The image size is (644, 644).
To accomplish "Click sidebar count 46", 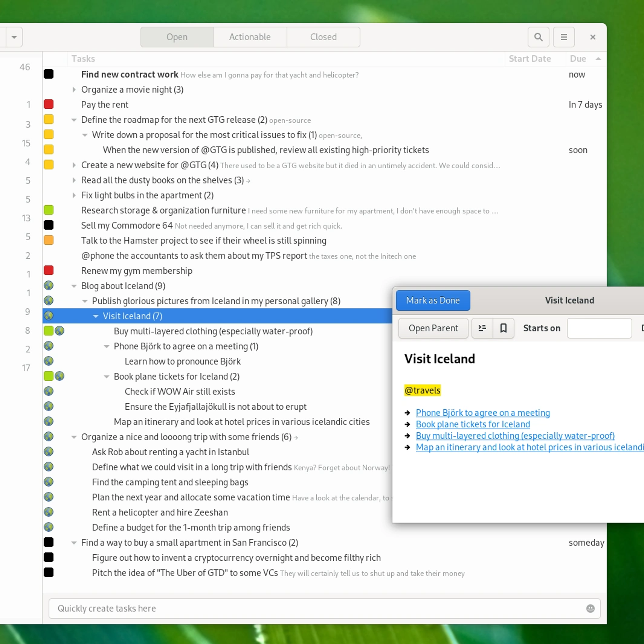I will [25, 67].
